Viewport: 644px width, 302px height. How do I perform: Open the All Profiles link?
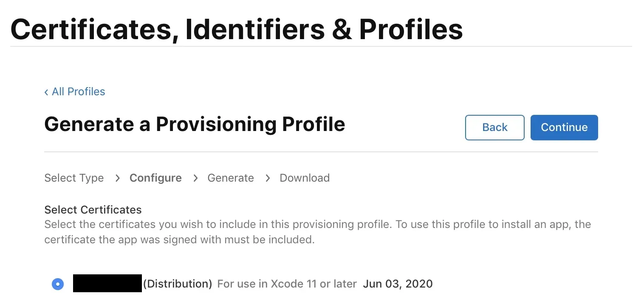78,91
